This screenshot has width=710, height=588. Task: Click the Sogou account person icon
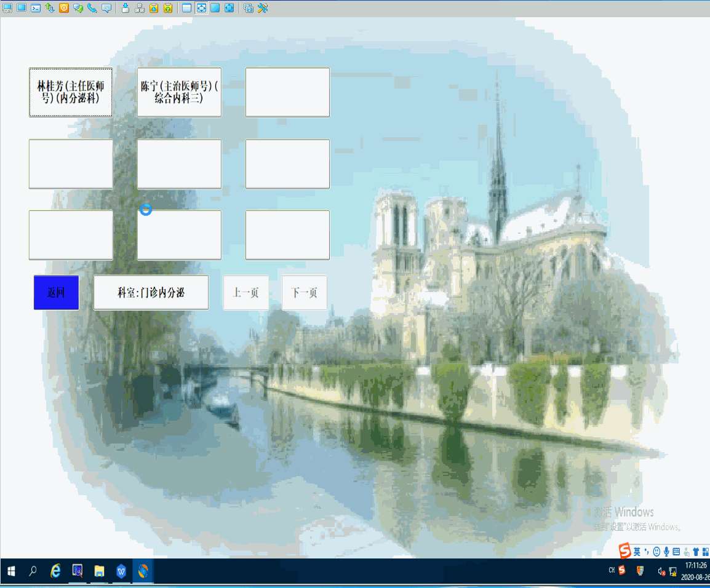[687, 552]
